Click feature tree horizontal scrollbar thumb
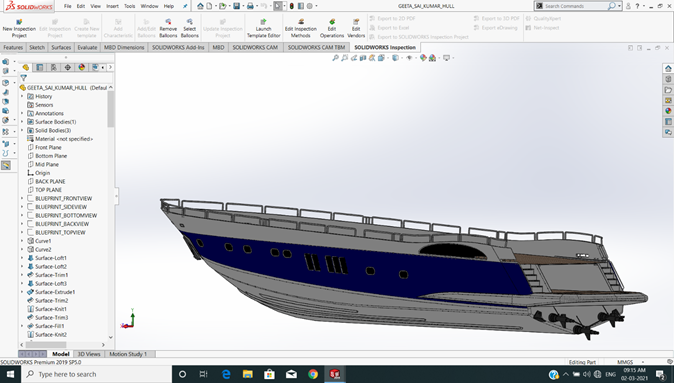 46,345
